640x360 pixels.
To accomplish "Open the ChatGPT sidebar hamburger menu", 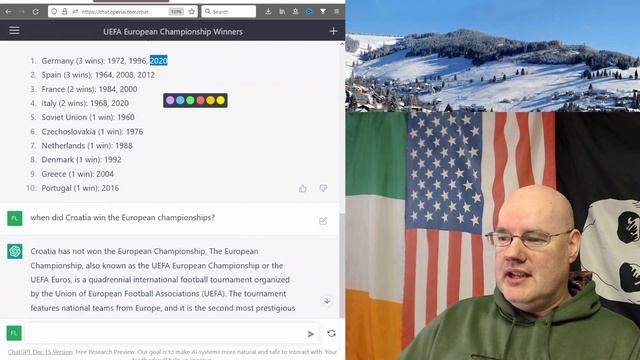I will coord(14,31).
